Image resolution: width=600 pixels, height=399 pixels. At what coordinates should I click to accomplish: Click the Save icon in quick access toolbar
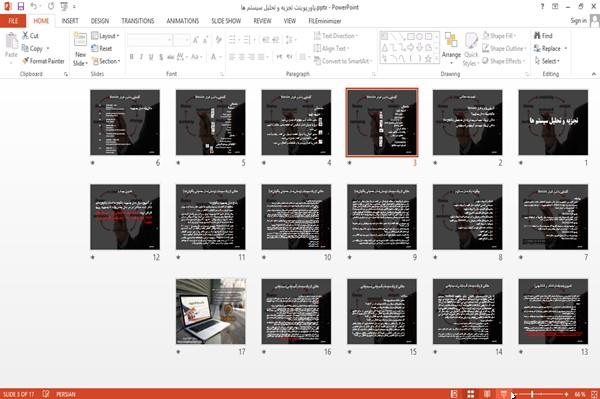coord(21,6)
